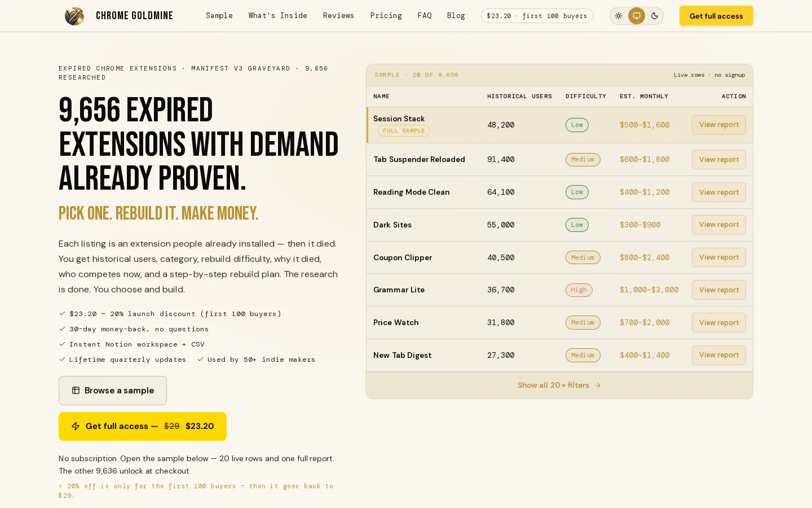
Task: Open Pricing nav item
Action: point(386,16)
